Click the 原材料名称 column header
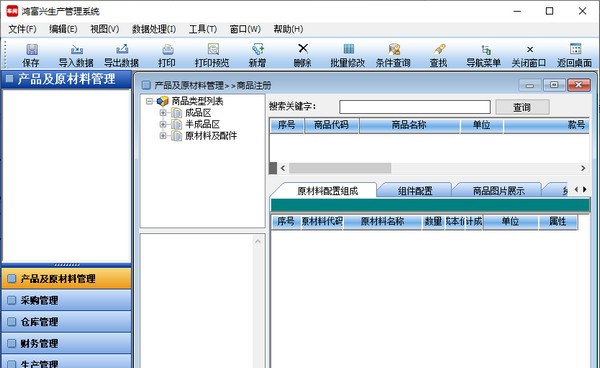Viewport: 600px width, 368px height. point(382,222)
